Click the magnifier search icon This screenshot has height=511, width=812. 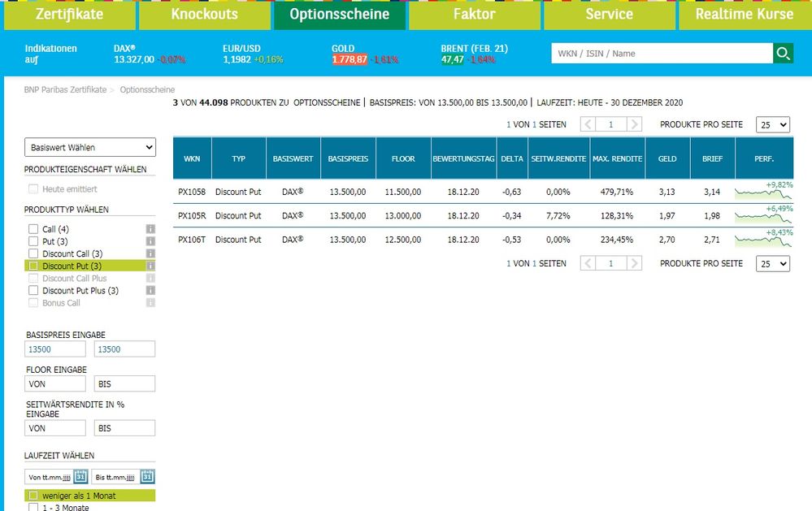pyautogui.click(x=783, y=54)
